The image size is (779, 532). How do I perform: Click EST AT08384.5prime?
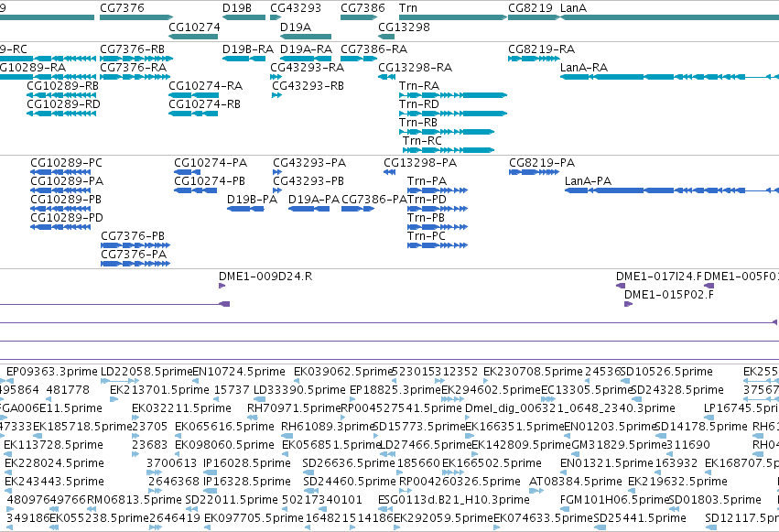click(x=575, y=482)
